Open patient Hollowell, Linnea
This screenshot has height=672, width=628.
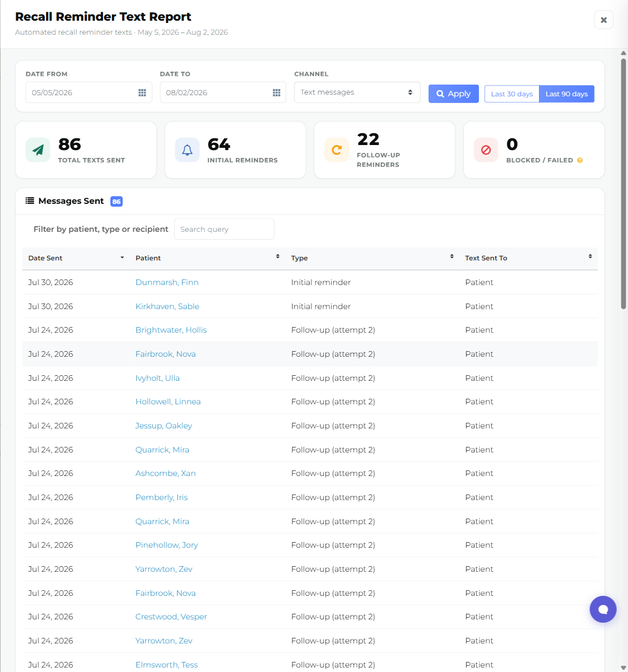[x=168, y=402]
